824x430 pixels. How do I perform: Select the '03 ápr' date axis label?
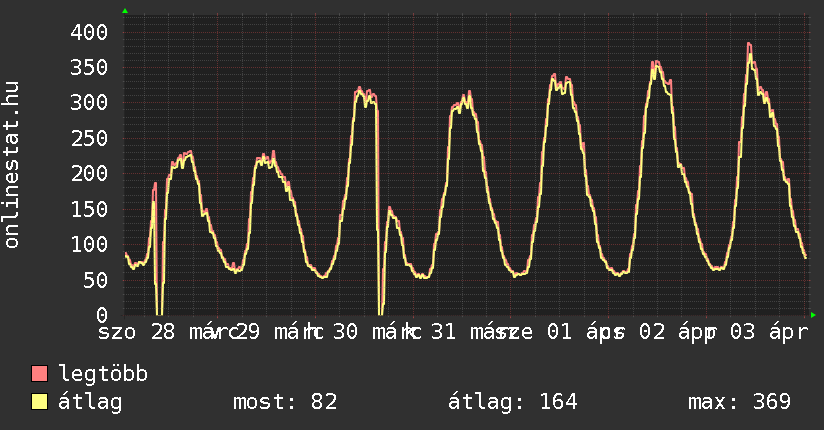(769, 331)
